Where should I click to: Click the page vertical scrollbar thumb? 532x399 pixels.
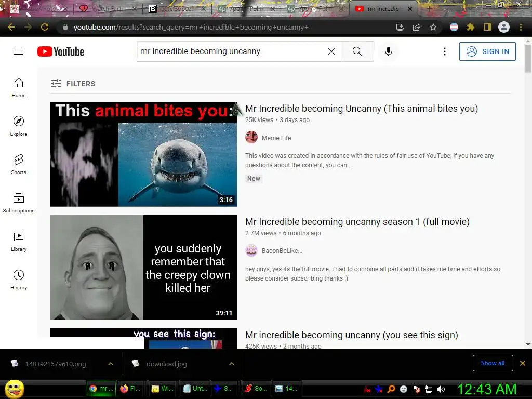[x=528, y=58]
